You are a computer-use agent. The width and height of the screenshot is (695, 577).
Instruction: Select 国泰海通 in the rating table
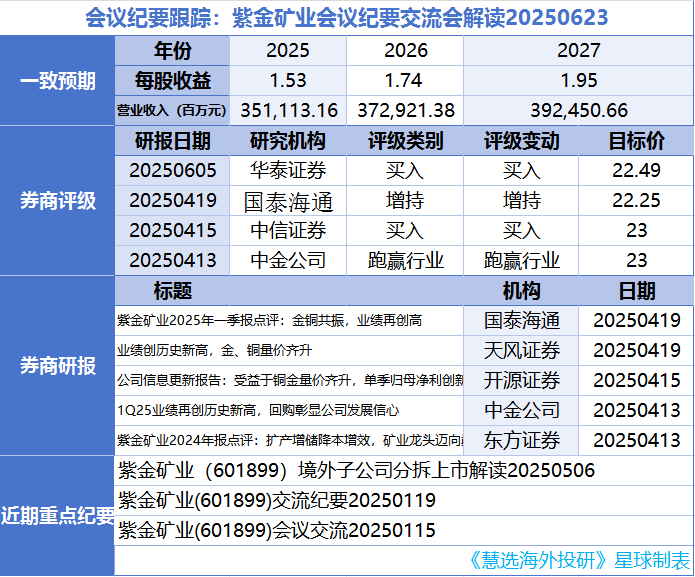click(288, 201)
